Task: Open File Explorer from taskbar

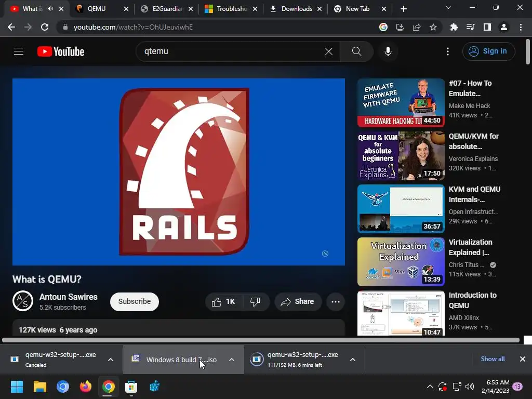Action: click(39, 387)
